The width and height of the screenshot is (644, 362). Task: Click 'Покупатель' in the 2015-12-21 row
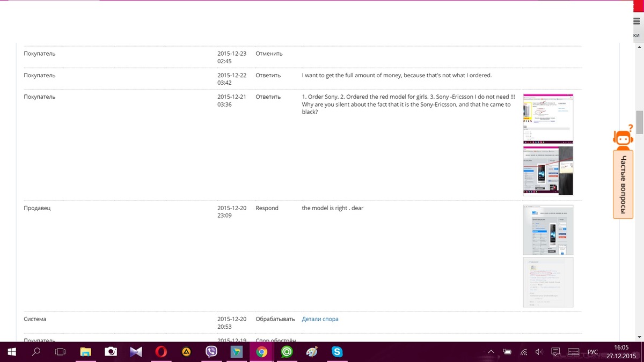click(x=39, y=97)
